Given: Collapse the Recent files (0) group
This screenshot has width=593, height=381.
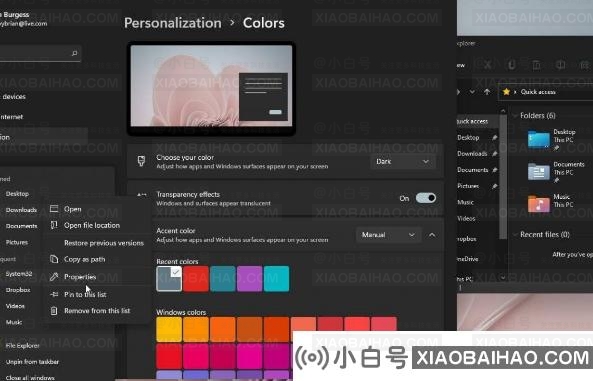Looking at the screenshot, I should 515,235.
